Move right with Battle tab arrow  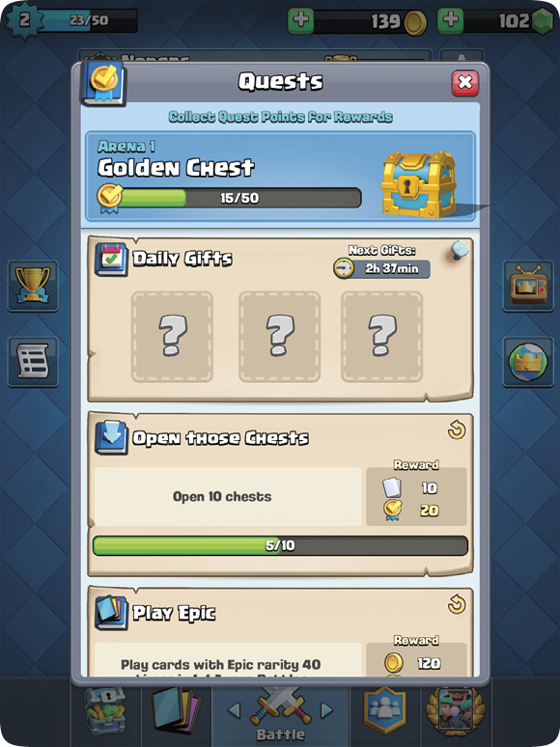327,710
